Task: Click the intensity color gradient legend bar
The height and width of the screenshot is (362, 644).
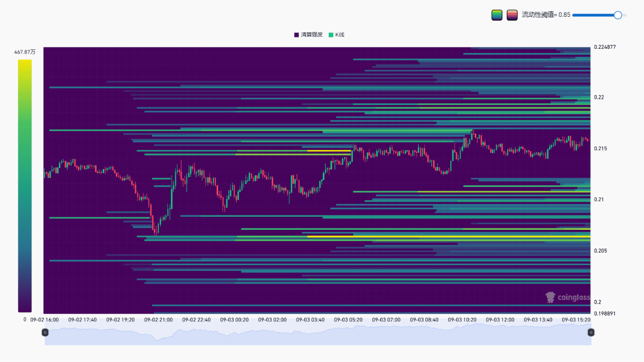Action: point(24,186)
